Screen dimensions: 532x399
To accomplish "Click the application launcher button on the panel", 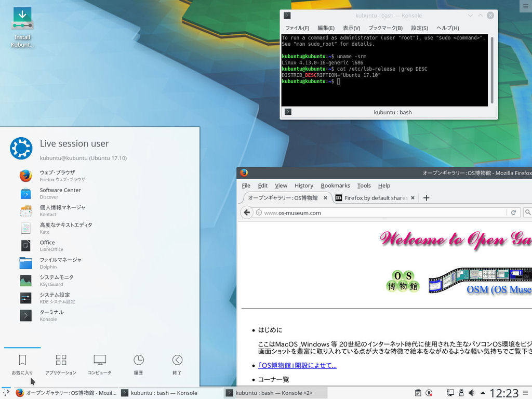I will click(x=6, y=393).
